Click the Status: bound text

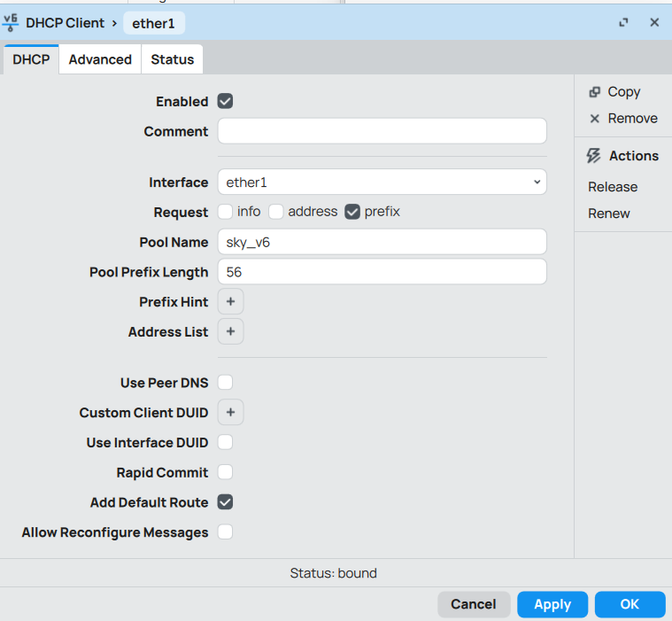[334, 573]
